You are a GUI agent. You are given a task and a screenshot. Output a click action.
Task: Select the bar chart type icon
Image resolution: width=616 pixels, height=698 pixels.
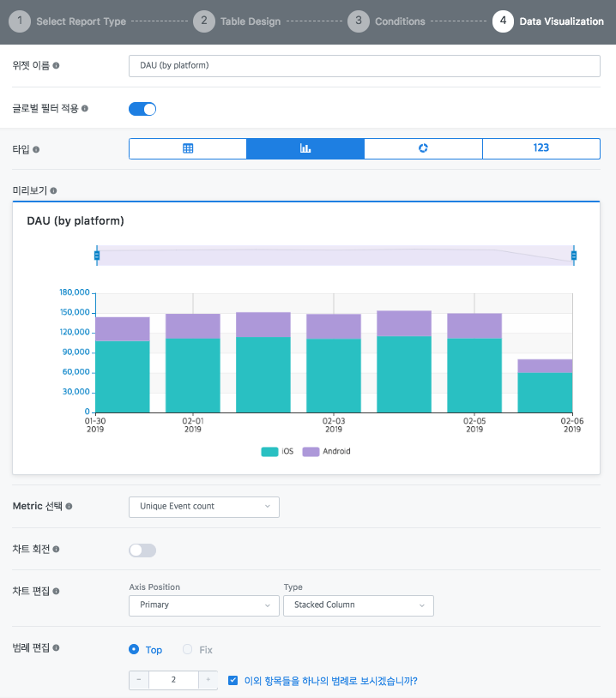(305, 148)
